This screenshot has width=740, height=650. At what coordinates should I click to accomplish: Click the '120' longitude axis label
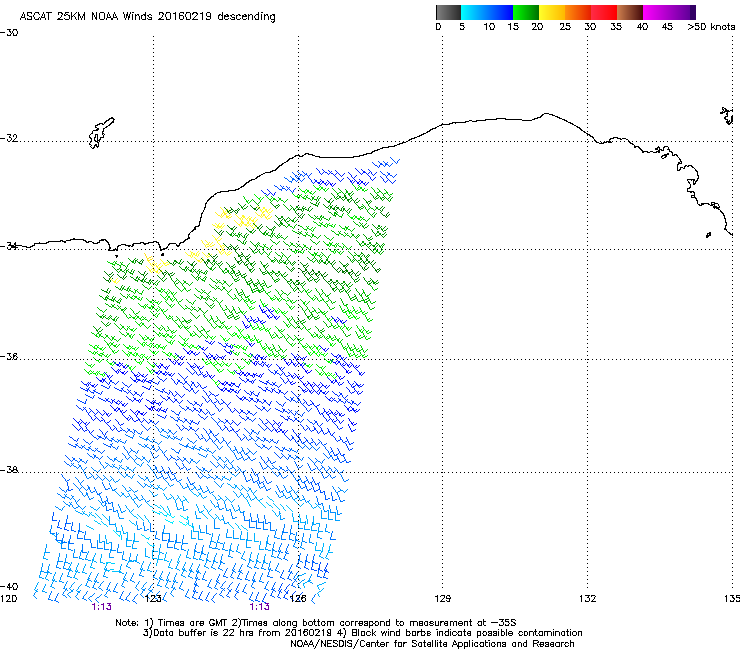pyautogui.click(x=8, y=599)
